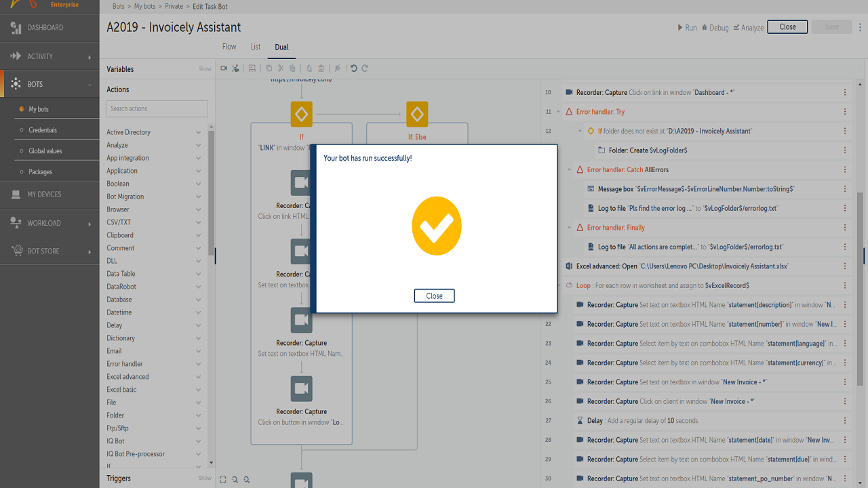This screenshot has width=868, height=488.
Task: Expand the Excel advanced actions group
Action: click(x=198, y=377)
